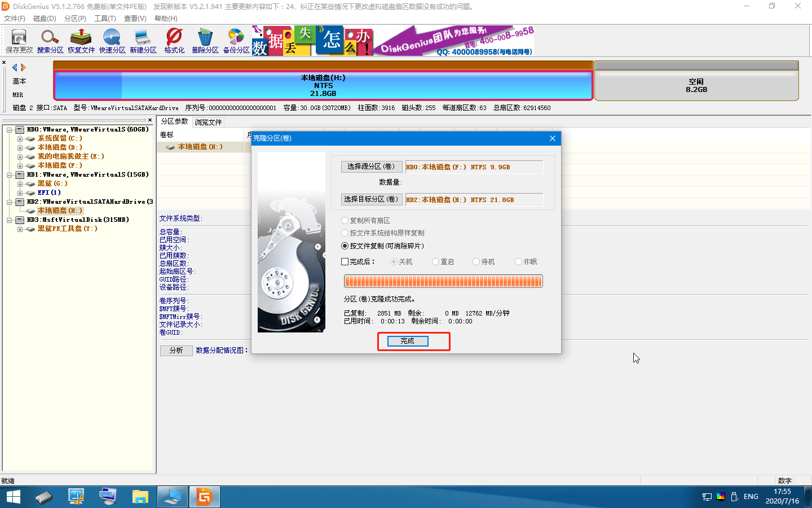Select 按文件系统结构原样复制 radio option

pyautogui.click(x=383, y=233)
